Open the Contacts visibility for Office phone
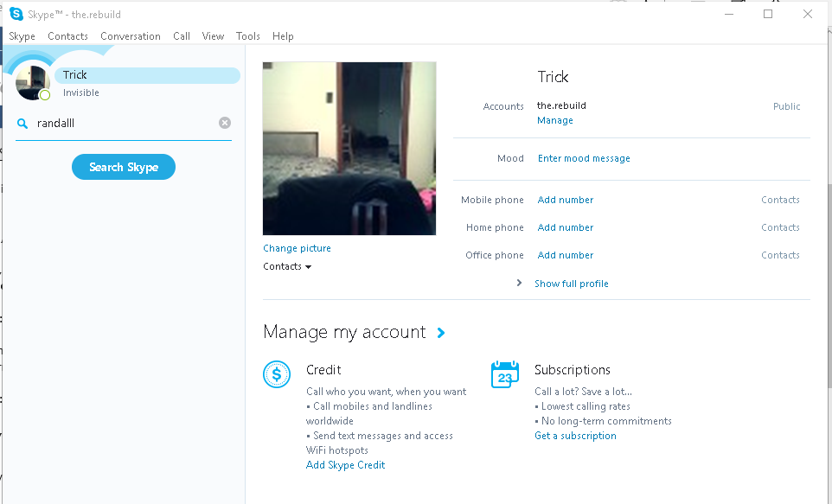832x504 pixels. [780, 255]
